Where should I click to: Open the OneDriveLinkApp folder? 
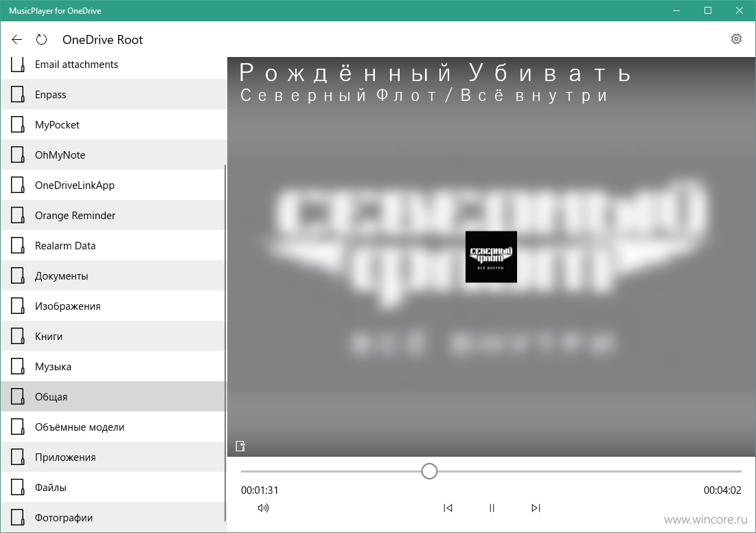tap(113, 185)
